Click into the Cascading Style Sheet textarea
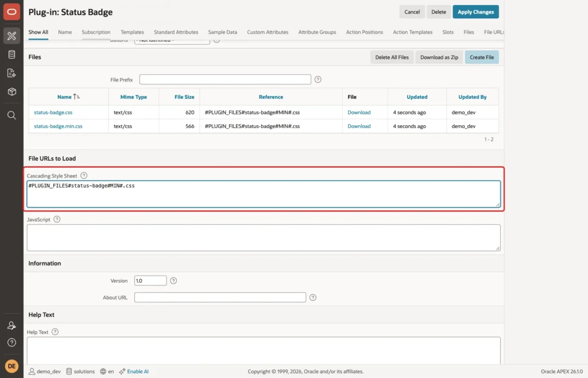This screenshot has width=588, height=378. [x=264, y=194]
